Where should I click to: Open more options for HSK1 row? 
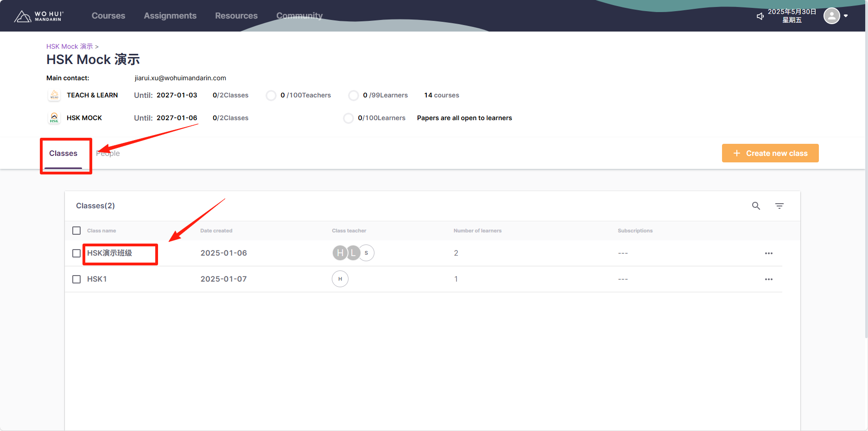(768, 279)
